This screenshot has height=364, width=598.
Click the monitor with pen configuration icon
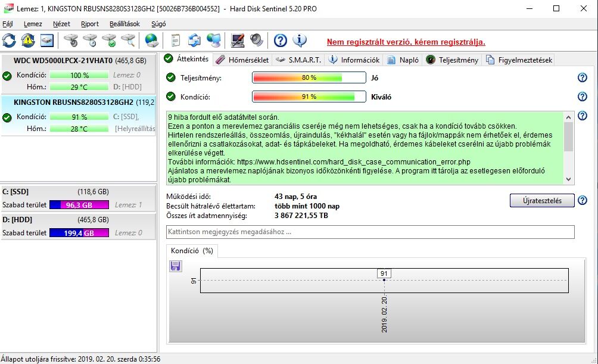238,41
